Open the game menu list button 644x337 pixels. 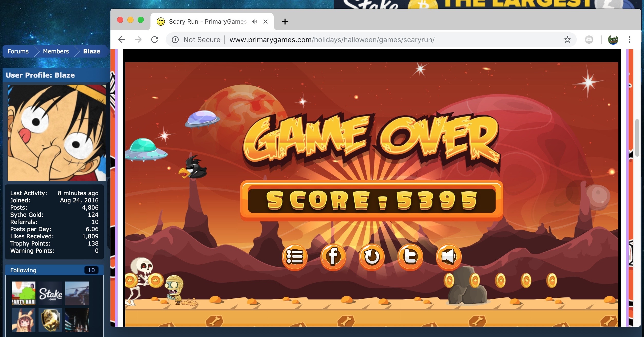(x=295, y=257)
